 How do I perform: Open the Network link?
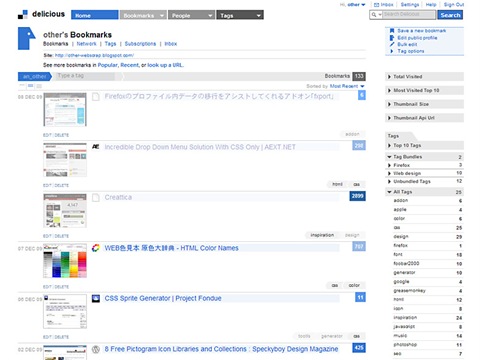coord(86,44)
